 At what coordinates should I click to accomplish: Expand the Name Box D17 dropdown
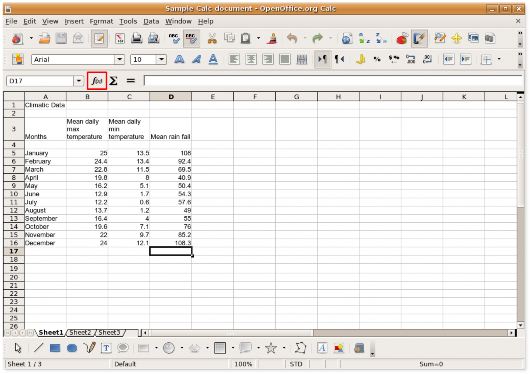click(x=79, y=81)
